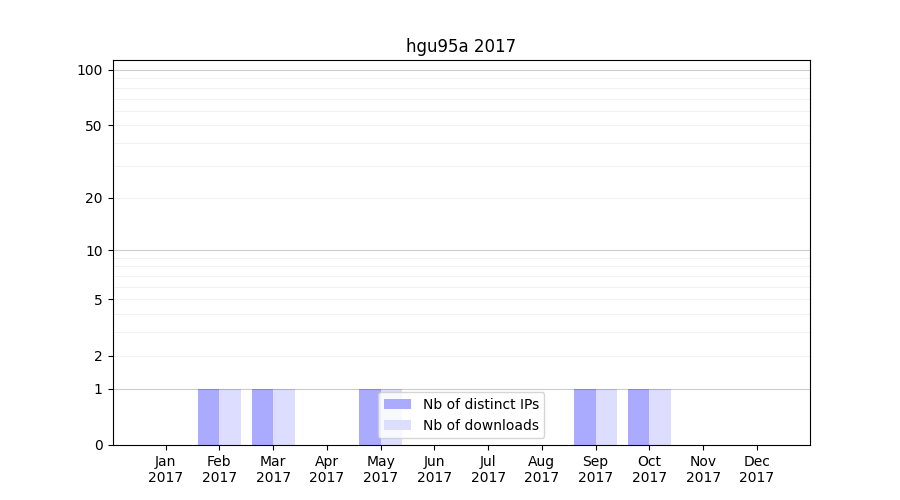Click the Oct 2017 downloads bar
Viewport: 900px width, 500px height.
pos(660,417)
